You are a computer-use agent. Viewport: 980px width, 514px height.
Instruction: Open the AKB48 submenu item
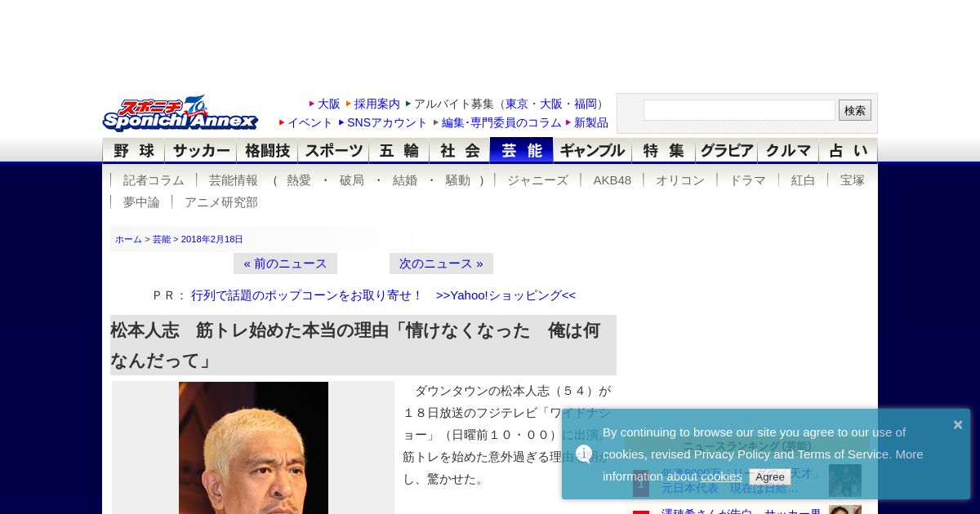(x=612, y=180)
